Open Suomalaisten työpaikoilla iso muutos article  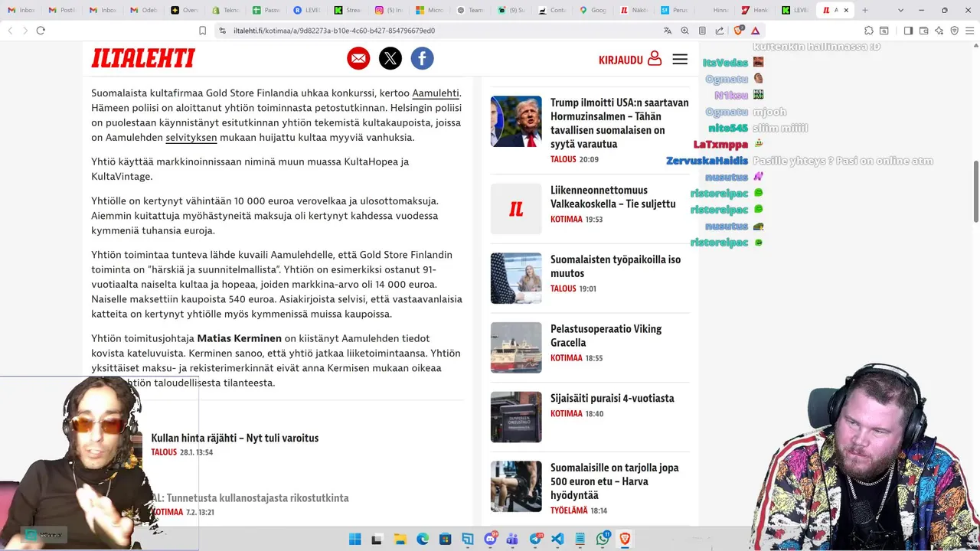tap(616, 266)
